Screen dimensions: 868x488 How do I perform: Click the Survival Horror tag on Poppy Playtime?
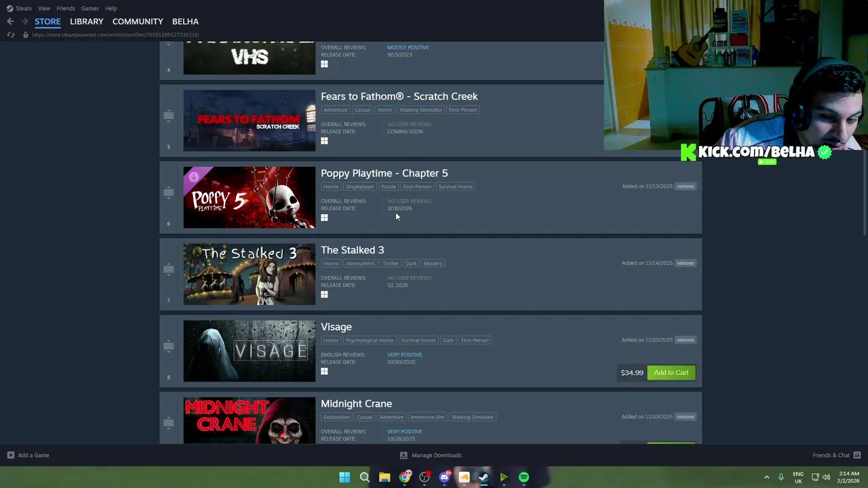coord(455,186)
